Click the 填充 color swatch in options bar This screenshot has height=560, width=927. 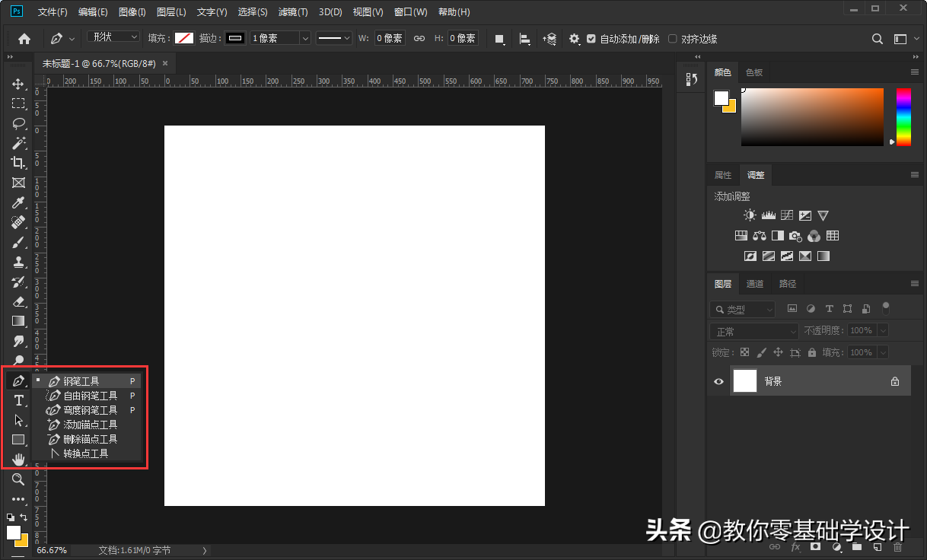click(x=183, y=38)
